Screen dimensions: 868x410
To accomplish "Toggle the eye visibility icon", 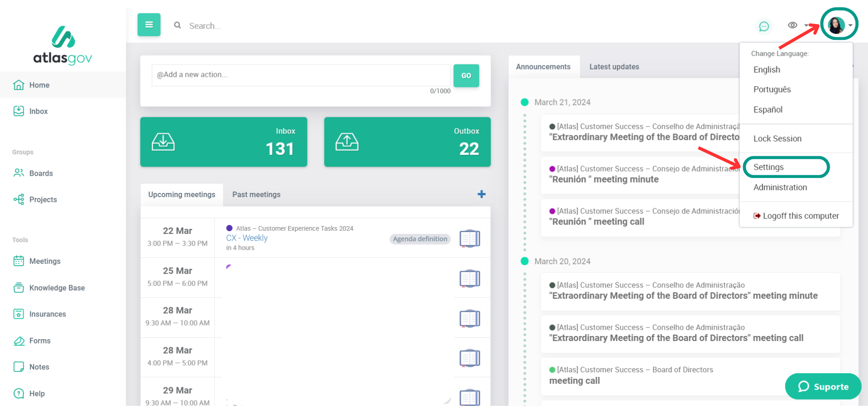I will 792,25.
